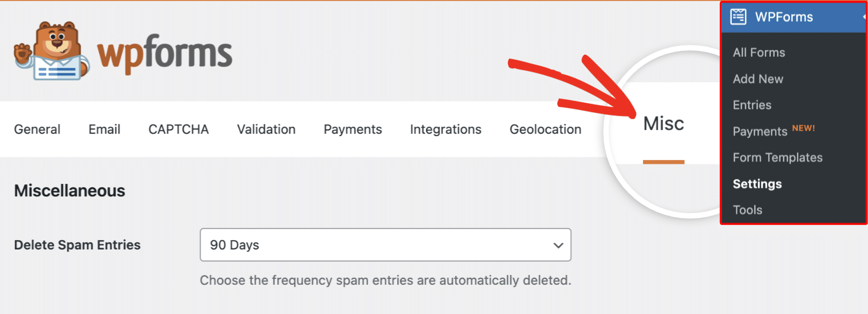Open the Email settings tab
This screenshot has height=314, width=868.
pos(104,130)
